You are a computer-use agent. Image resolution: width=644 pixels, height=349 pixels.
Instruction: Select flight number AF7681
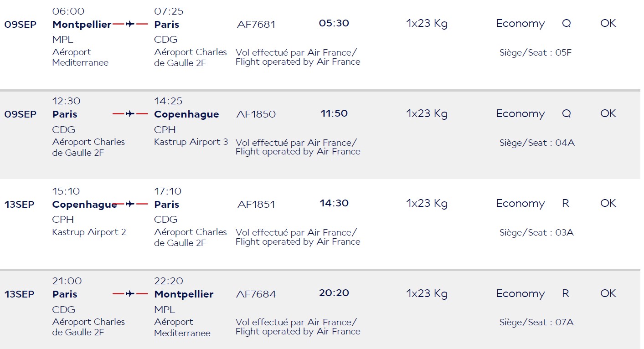point(256,25)
